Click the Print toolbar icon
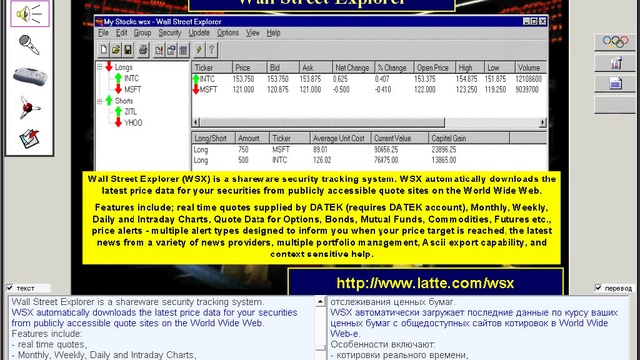Image resolution: width=640 pixels, height=360 pixels. coord(143,50)
